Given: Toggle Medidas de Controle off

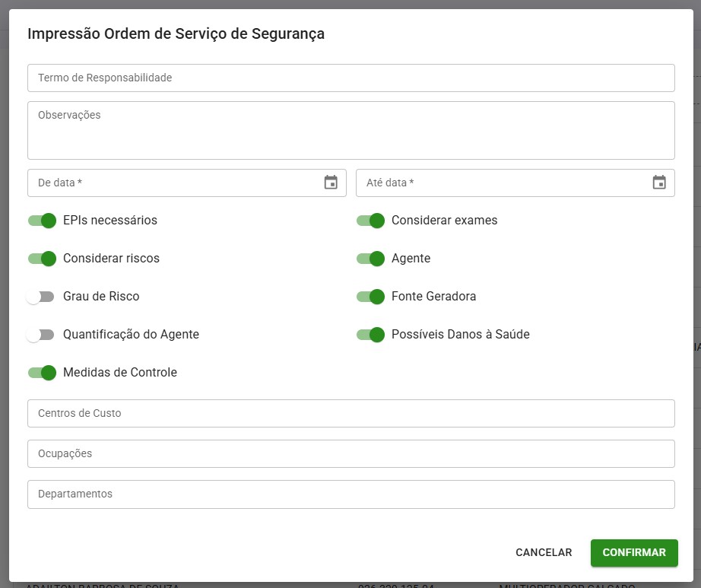Looking at the screenshot, I should pos(43,373).
